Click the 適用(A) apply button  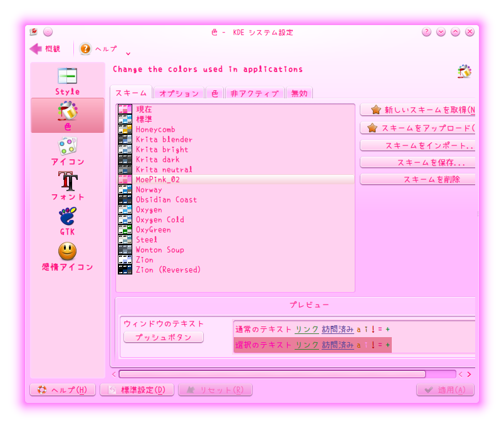(445, 390)
